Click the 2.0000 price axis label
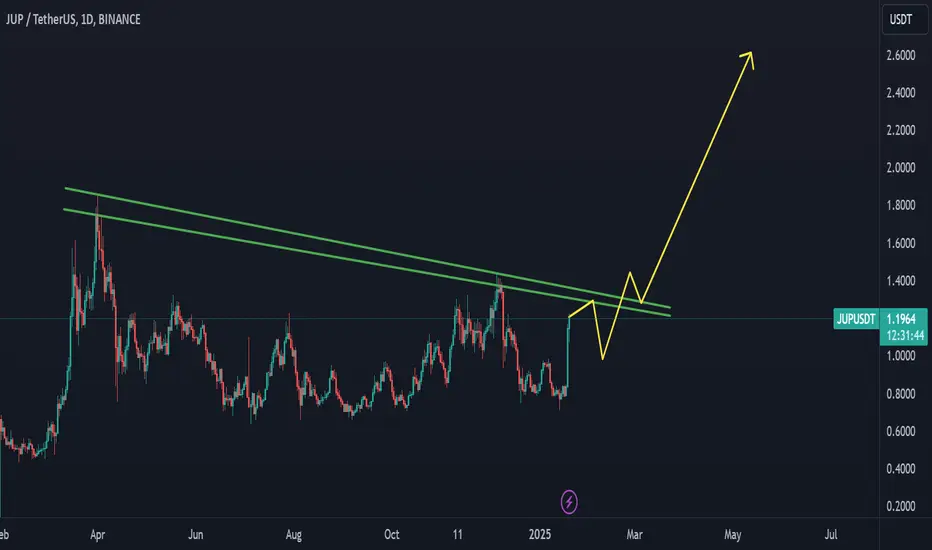This screenshot has width=932, height=550. (x=900, y=168)
